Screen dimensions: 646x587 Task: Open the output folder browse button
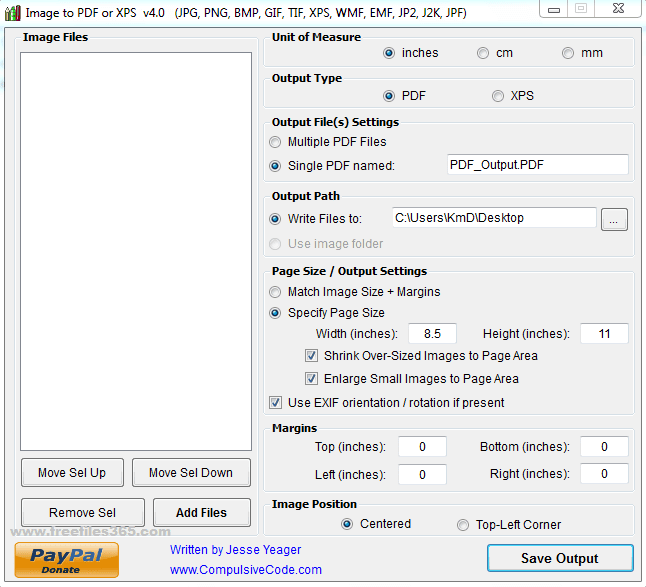(x=614, y=219)
